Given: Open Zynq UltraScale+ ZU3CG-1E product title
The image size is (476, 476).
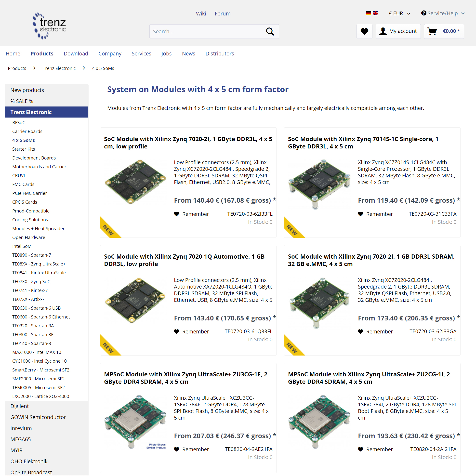Looking at the screenshot, I should pyautogui.click(x=186, y=378).
